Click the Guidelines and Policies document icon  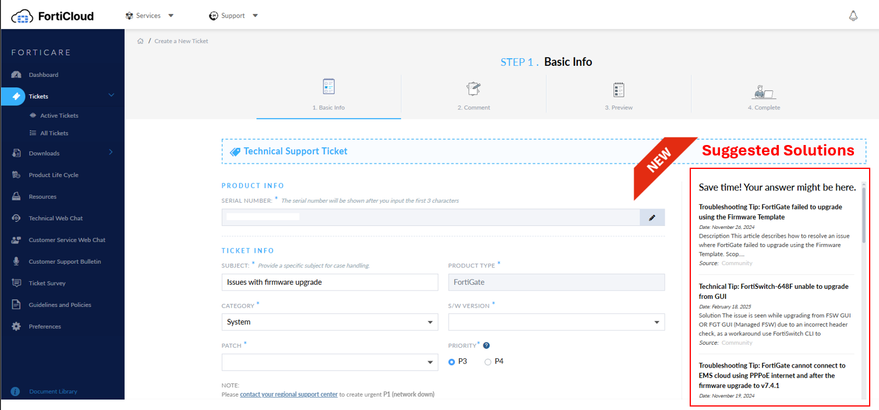pyautogui.click(x=16, y=305)
